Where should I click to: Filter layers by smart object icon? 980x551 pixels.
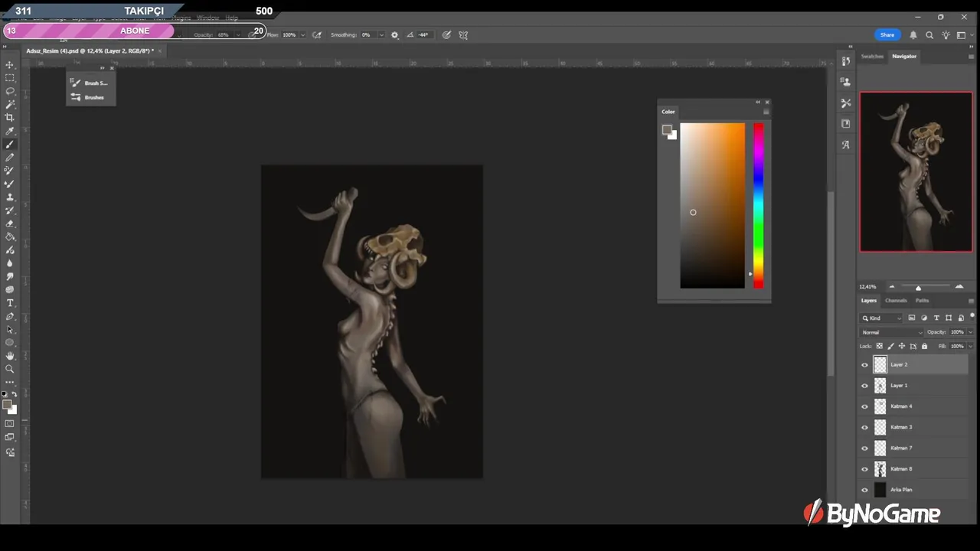961,318
